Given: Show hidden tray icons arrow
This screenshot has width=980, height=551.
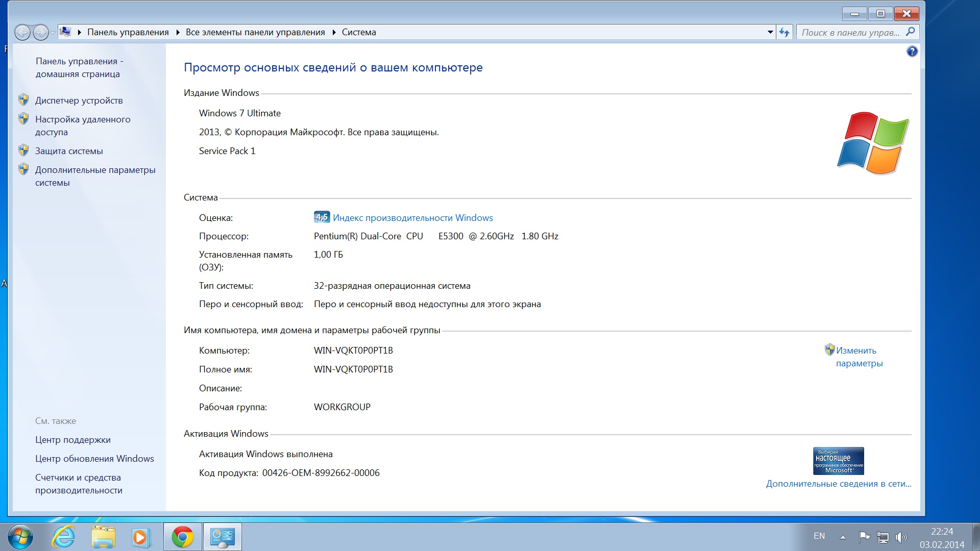Looking at the screenshot, I should (843, 537).
